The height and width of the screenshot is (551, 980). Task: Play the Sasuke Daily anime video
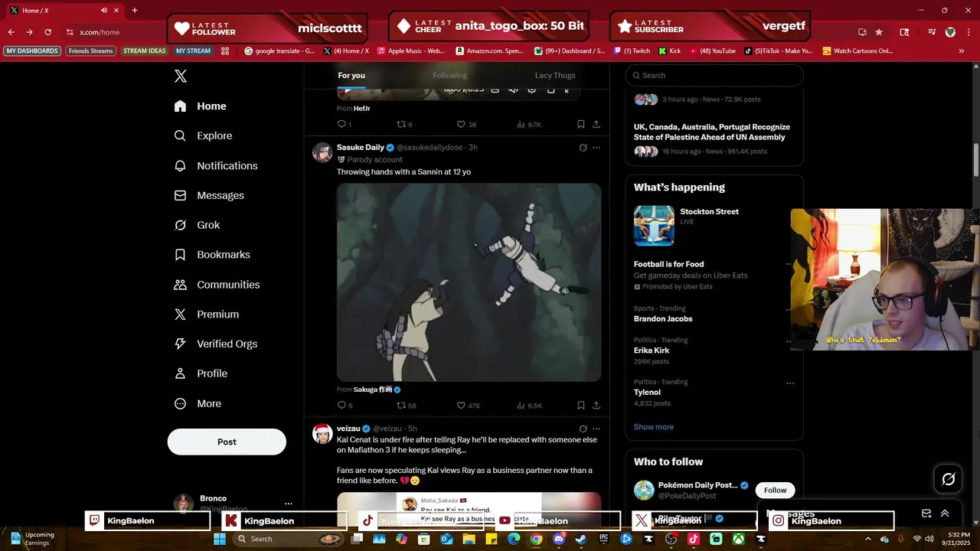tap(469, 282)
